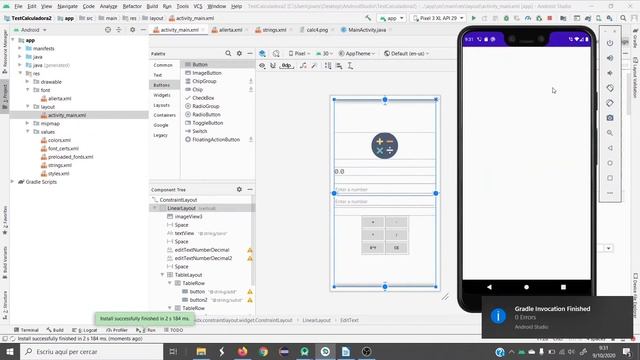This screenshot has height=360, width=640.
Task: Open Palette settings gear
Action: [239, 53]
